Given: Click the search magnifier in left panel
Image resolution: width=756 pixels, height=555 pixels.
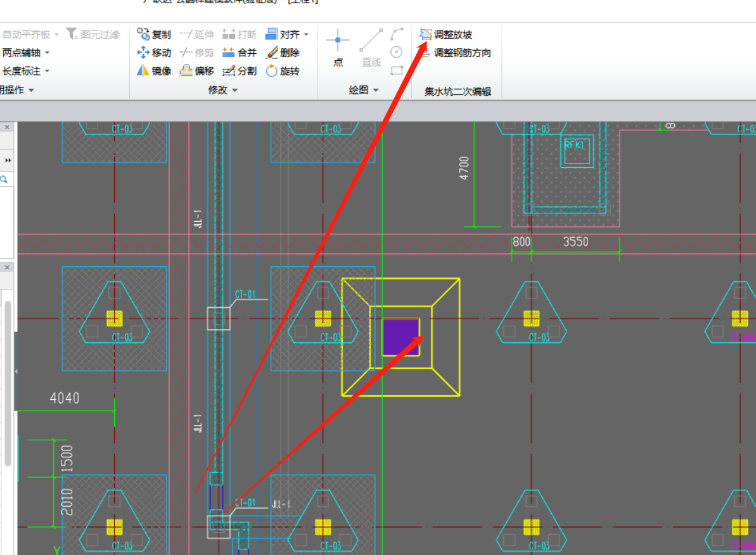Looking at the screenshot, I should 4,179.
